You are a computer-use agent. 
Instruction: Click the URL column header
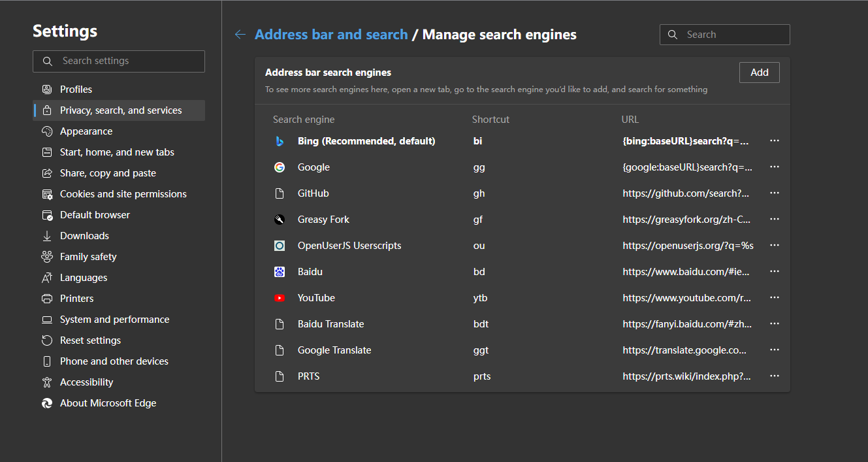(630, 120)
